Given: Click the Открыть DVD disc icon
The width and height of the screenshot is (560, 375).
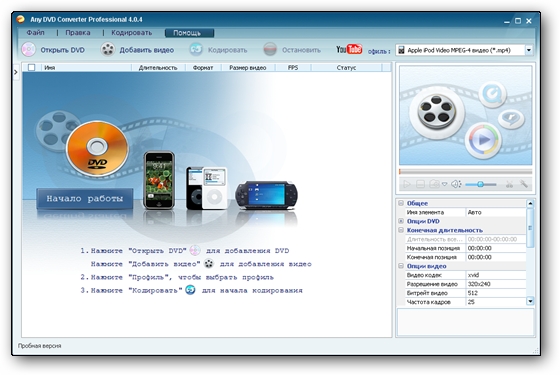Looking at the screenshot, I should [28, 50].
